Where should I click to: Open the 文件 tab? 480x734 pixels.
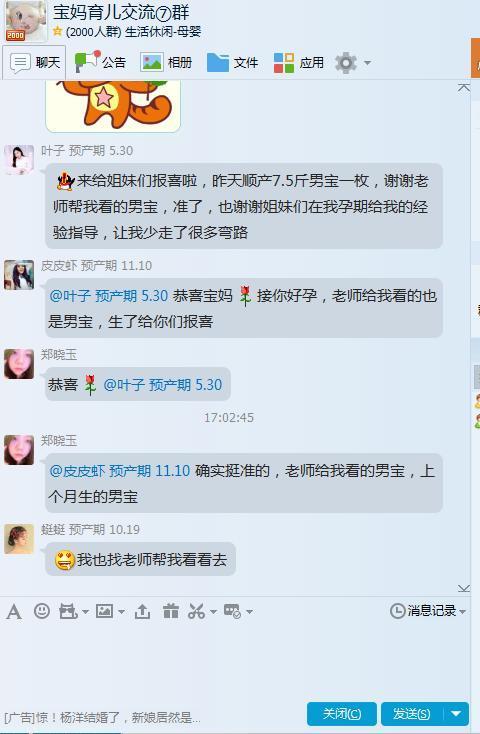(232, 62)
